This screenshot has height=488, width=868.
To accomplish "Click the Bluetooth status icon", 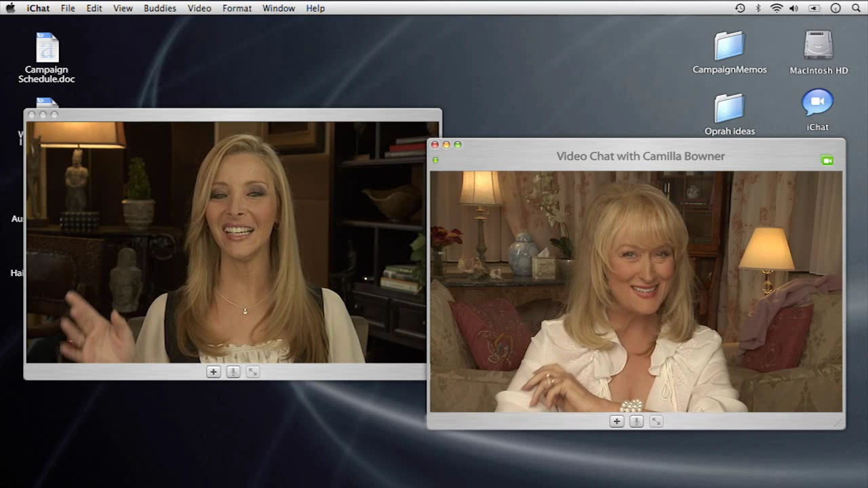I will [758, 8].
